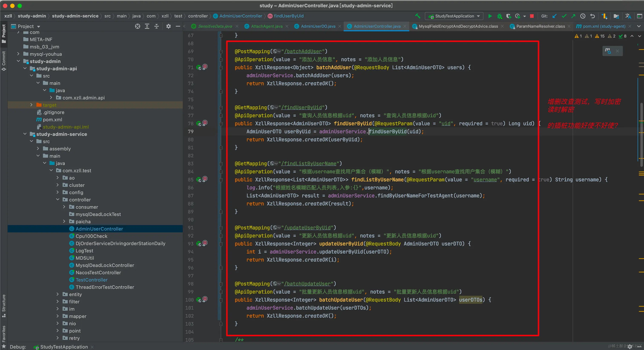Open the StudyTestApplication run configuration dropdown
The height and width of the screenshot is (350, 644).
click(454, 16)
